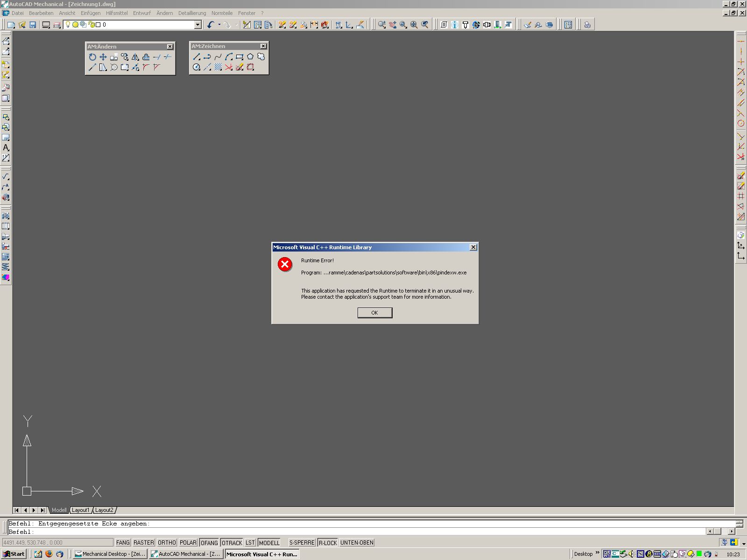The image size is (747, 560).
Task: Click the Save diskette icon
Action: point(33,25)
